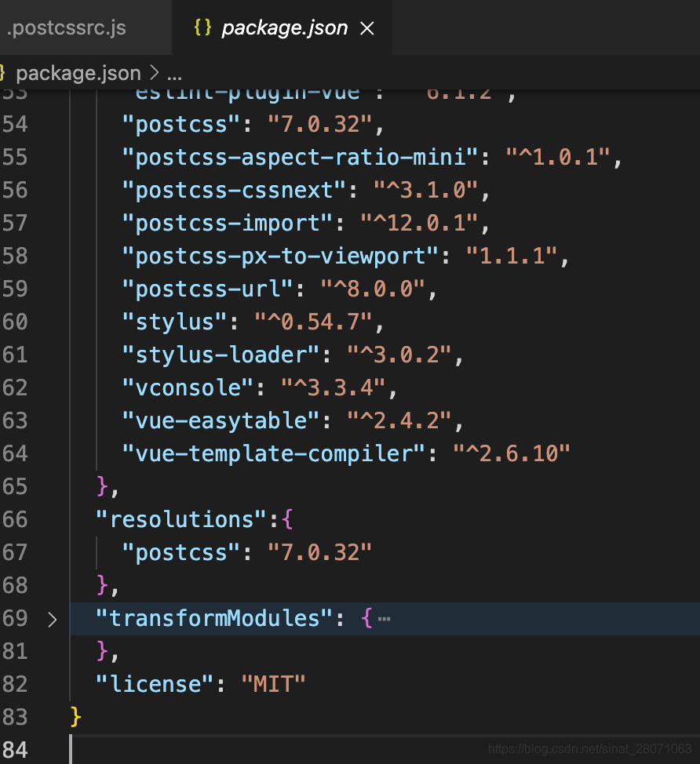The height and width of the screenshot is (764, 700).
Task: Click the "postcss" key on line 54
Action: tap(180, 124)
